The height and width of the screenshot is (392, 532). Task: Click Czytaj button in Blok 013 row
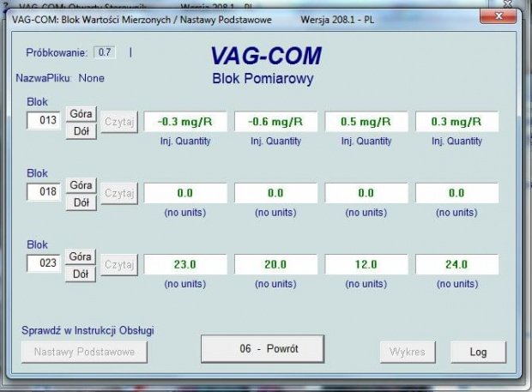(119, 122)
